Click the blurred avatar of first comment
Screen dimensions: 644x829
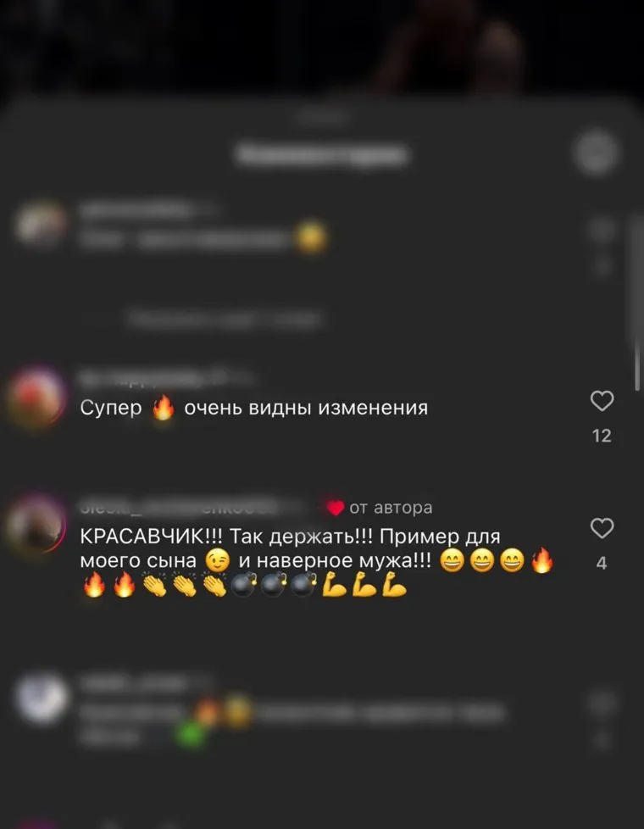[x=41, y=224]
